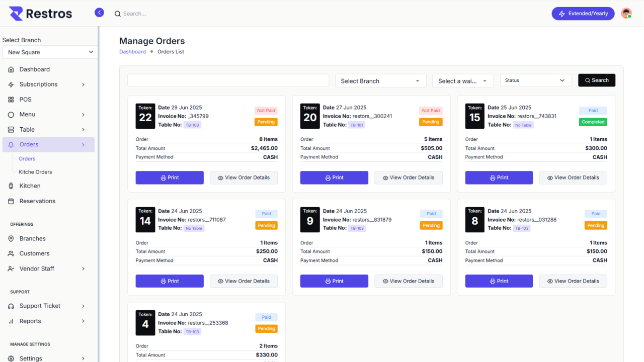Open the Branches section icon
Viewport: 644px width, 362px height.
pyautogui.click(x=11, y=238)
